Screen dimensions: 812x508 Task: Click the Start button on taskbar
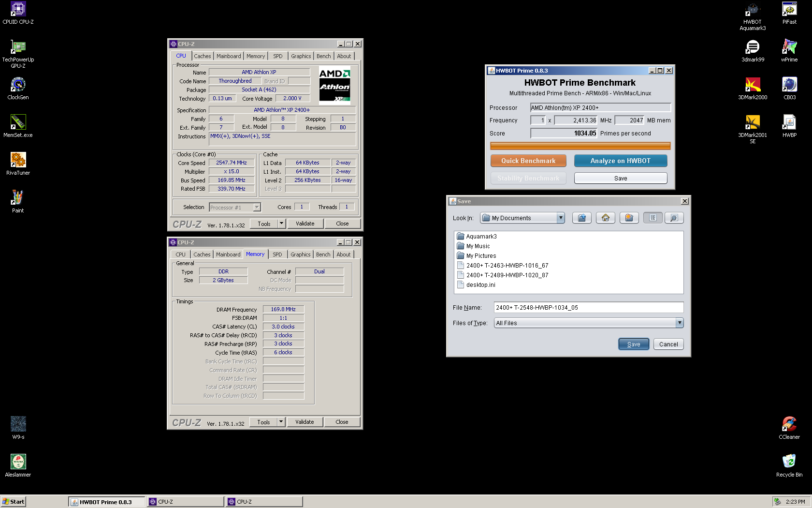tap(13, 502)
